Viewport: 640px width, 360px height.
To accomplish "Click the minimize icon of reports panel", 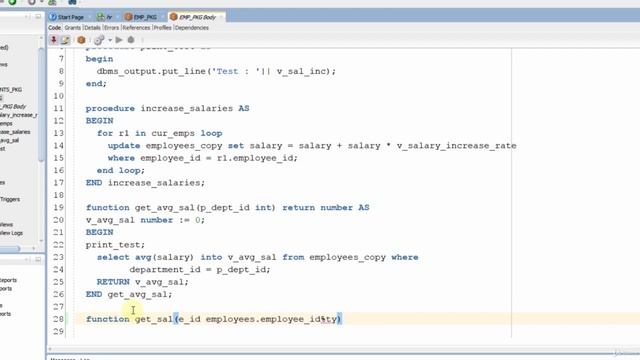I will coord(38,259).
